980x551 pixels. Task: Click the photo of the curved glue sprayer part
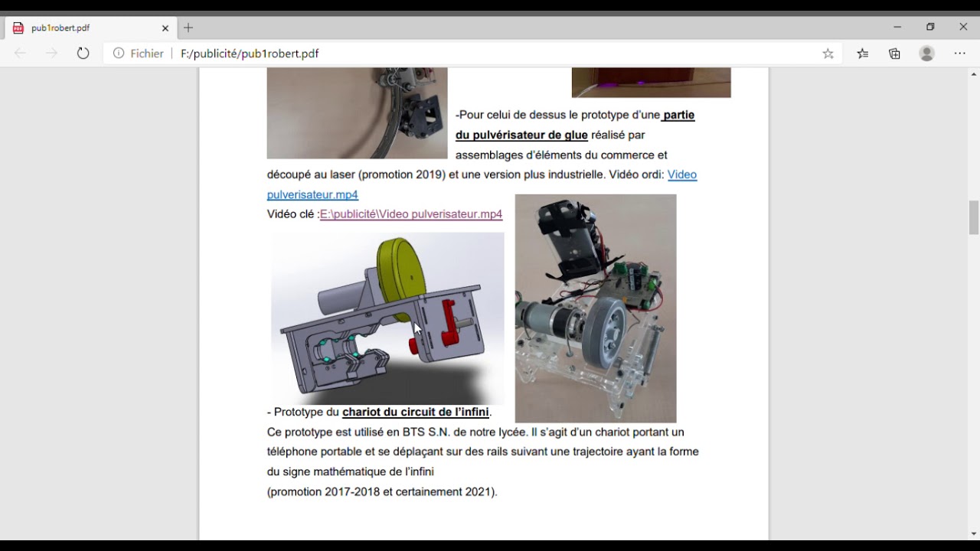coord(357,113)
